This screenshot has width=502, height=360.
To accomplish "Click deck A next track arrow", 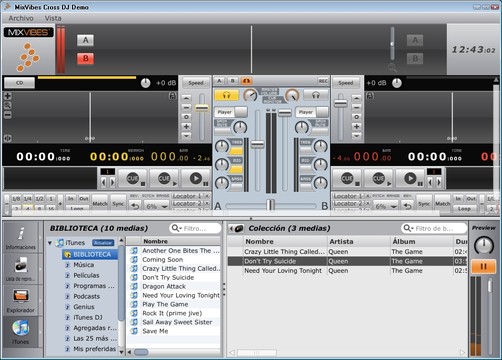I will click(112, 182).
